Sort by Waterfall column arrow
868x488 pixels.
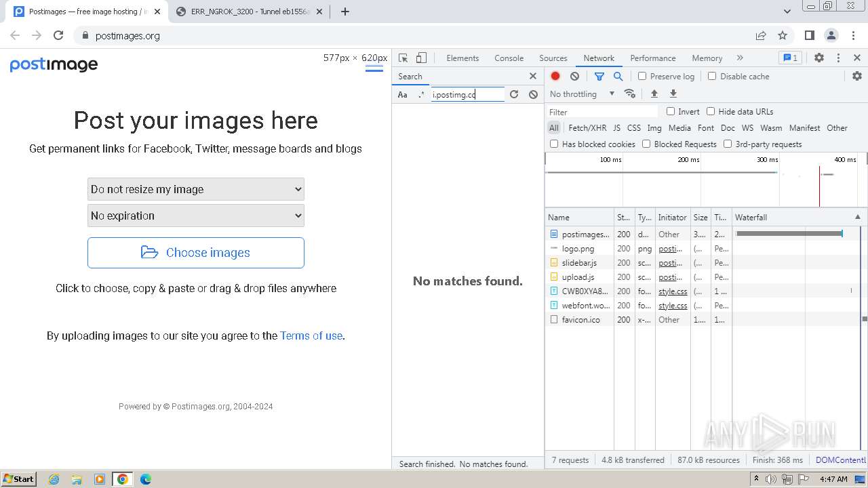tap(858, 217)
